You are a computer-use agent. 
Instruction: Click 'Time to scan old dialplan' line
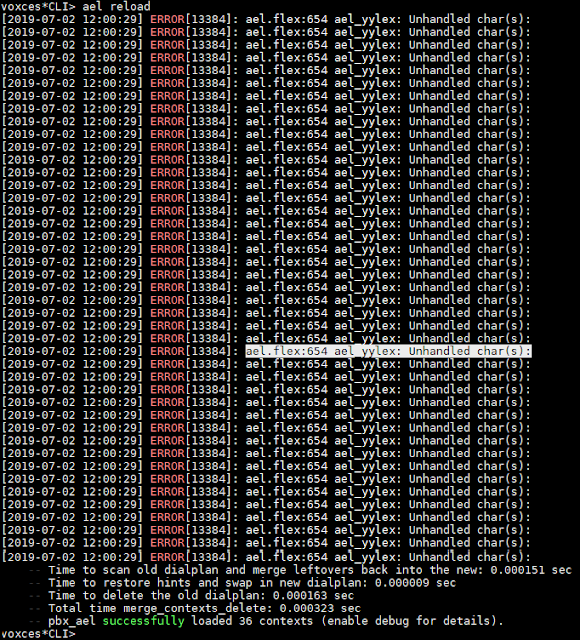click(310, 570)
